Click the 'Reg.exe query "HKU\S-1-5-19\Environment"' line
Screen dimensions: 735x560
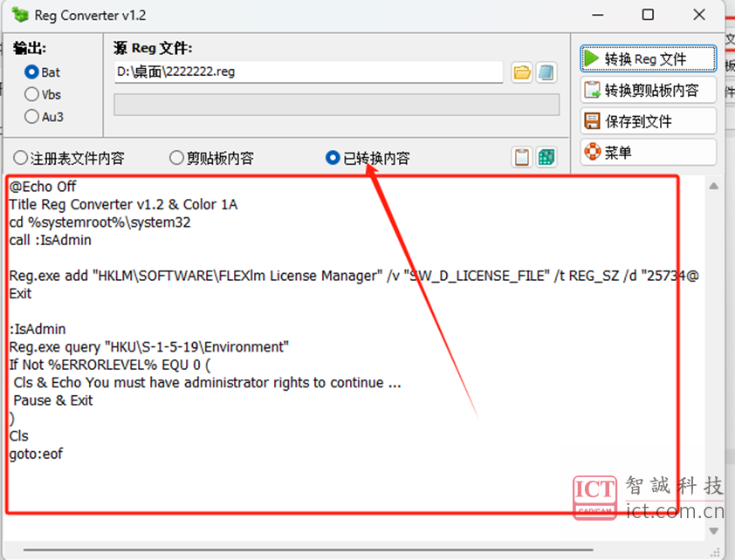pos(149,347)
